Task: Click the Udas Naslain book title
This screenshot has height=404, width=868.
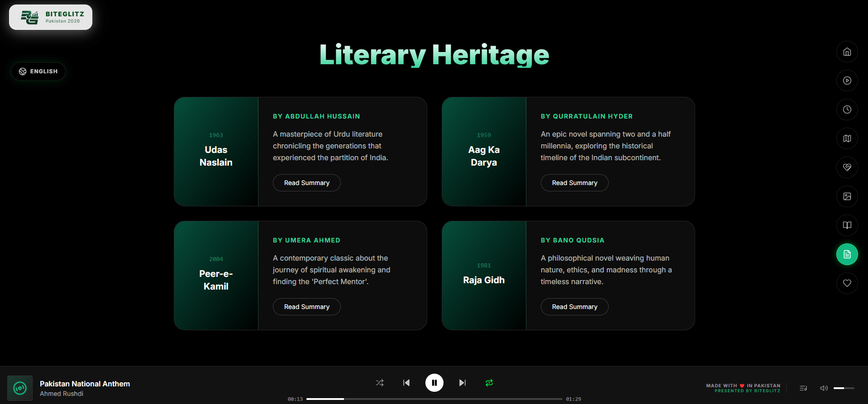Action: pyautogui.click(x=216, y=156)
